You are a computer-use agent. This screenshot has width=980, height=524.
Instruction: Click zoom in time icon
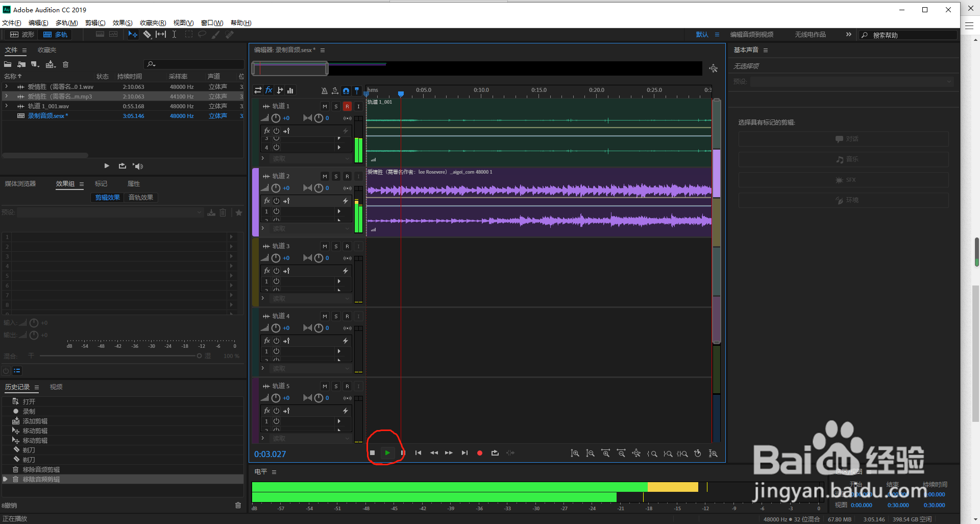[x=605, y=454]
